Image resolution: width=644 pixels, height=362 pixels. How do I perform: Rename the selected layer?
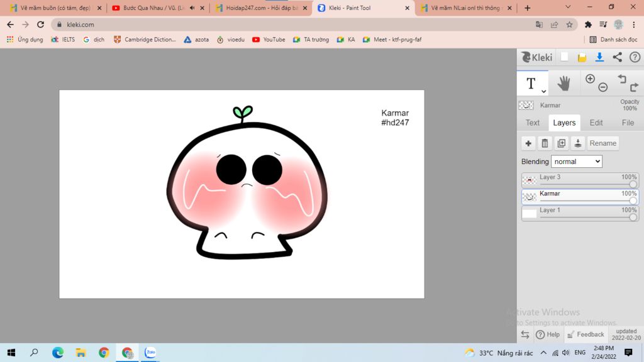603,143
